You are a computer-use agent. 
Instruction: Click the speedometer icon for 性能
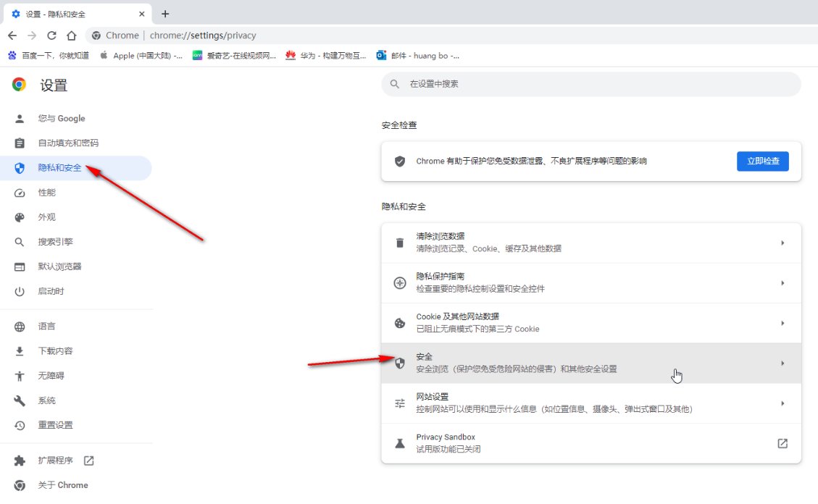point(20,193)
